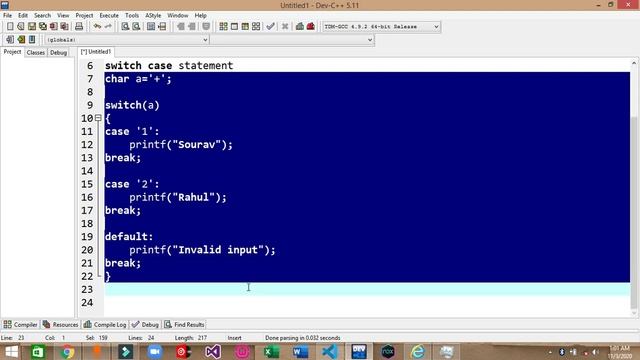
Task: Open the Resources bottom panel tab
Action: (x=60, y=324)
